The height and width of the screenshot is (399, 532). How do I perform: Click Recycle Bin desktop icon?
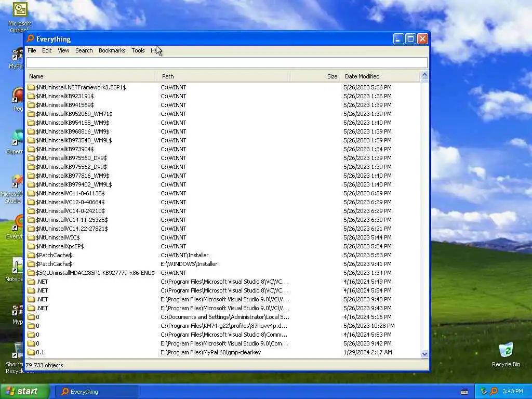tap(506, 354)
